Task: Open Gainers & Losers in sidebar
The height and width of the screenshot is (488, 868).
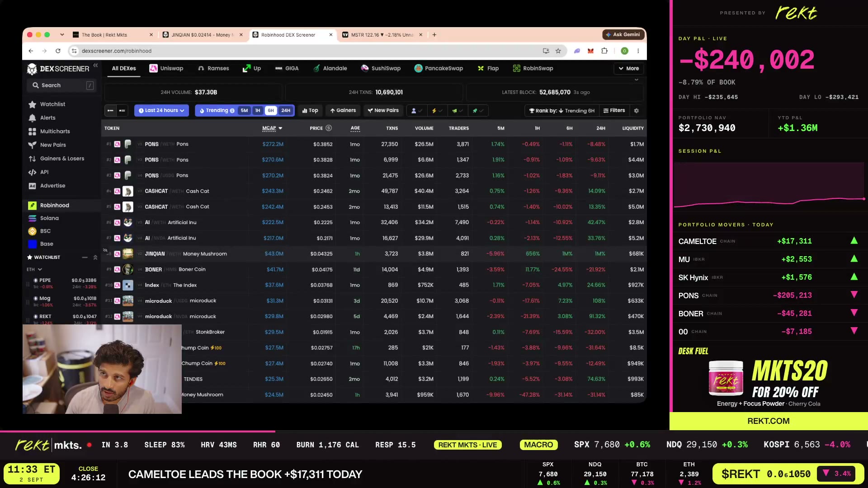Action: [57, 159]
